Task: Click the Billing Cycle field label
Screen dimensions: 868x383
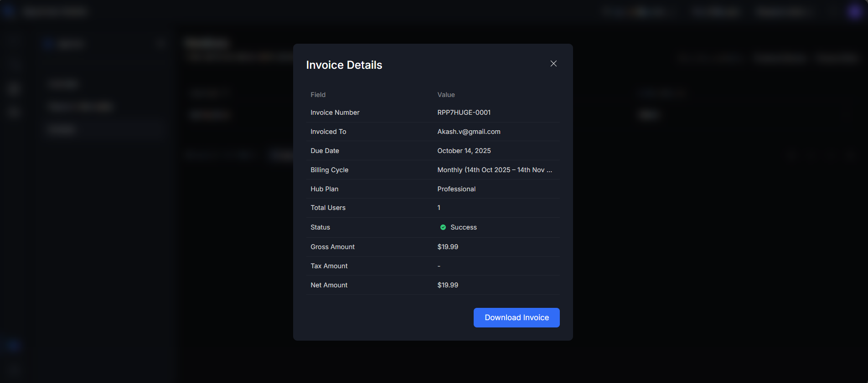Action: click(x=329, y=170)
